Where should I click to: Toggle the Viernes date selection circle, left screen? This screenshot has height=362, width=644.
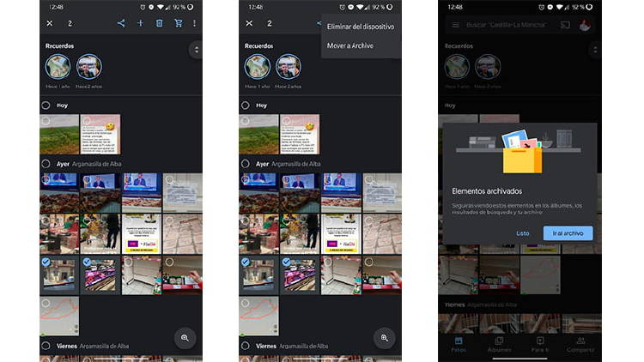[46, 346]
